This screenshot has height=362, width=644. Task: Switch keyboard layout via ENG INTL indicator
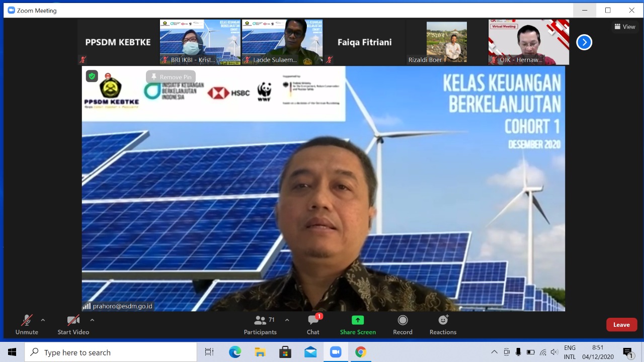tap(570, 352)
